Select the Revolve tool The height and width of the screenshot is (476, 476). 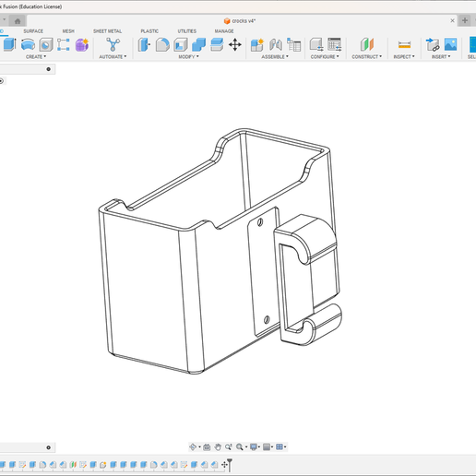click(x=28, y=44)
